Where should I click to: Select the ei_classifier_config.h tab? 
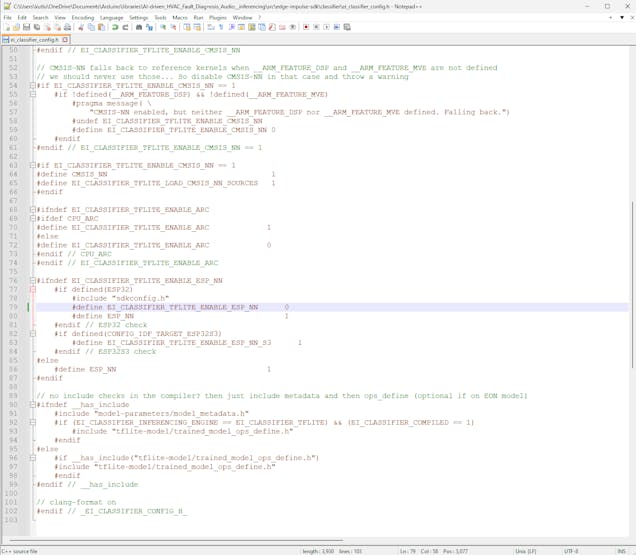32,39
